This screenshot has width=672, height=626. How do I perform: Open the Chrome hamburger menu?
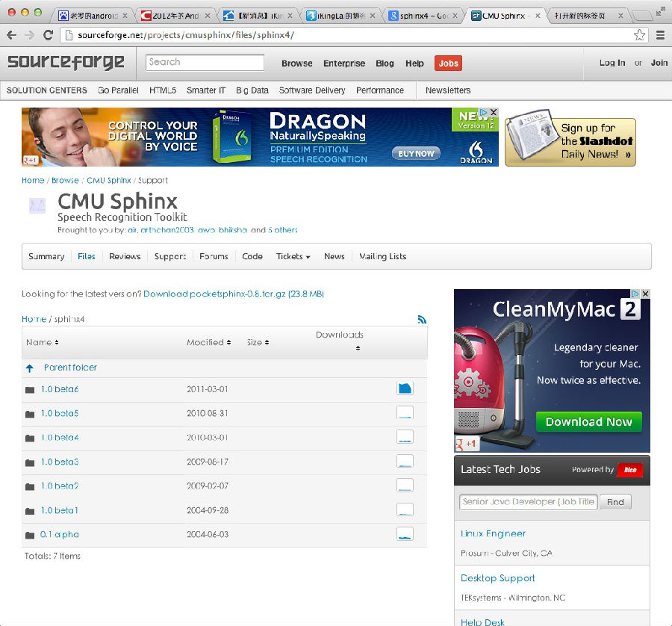[x=660, y=34]
